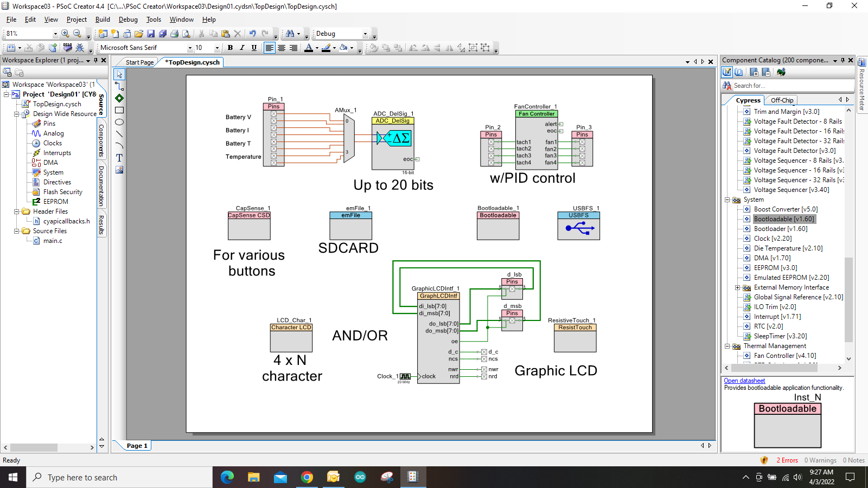868x488 pixels.
Task: Open the font color swatch dropdown arrow
Action: 317,48
